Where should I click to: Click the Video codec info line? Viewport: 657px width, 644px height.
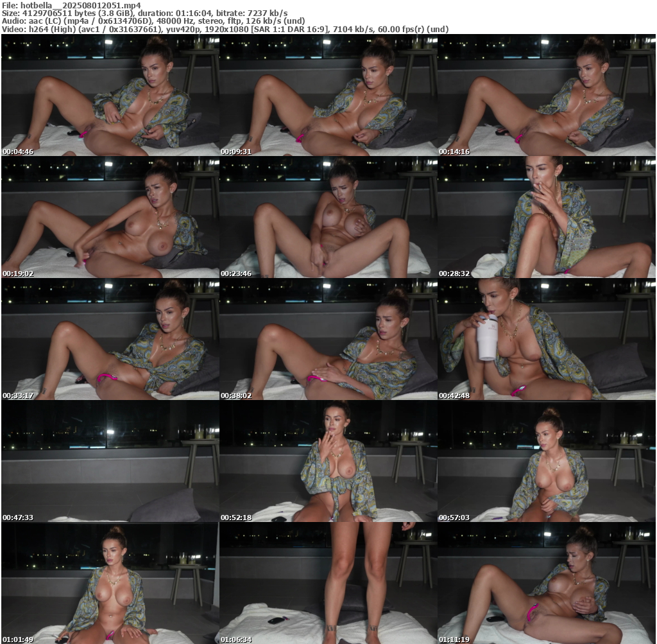225,29
